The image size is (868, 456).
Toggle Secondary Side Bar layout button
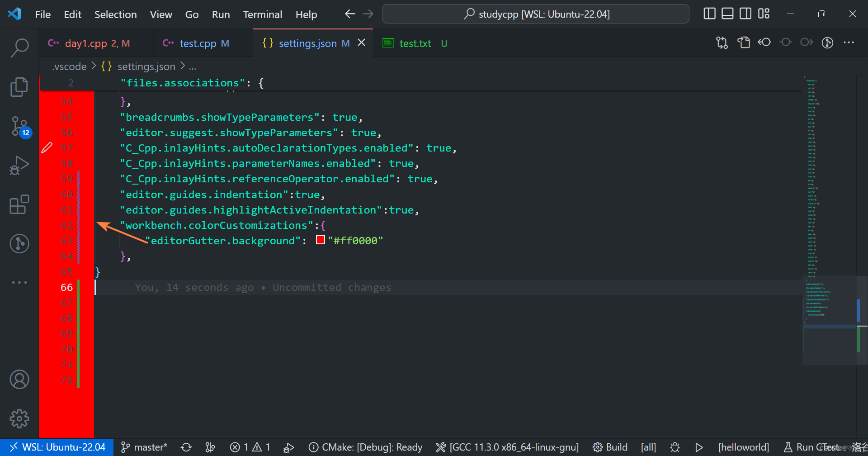tap(745, 14)
